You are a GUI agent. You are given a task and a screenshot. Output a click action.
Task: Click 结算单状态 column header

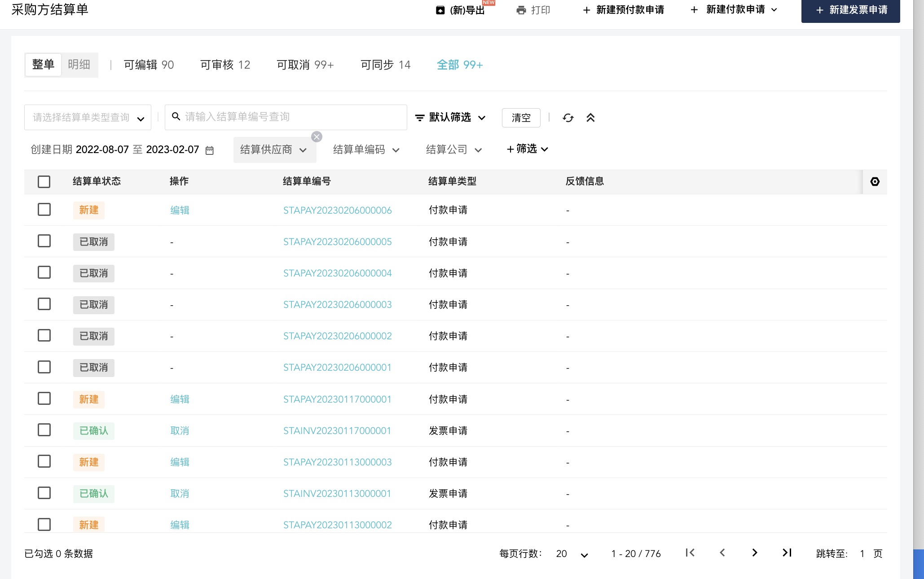(x=97, y=181)
